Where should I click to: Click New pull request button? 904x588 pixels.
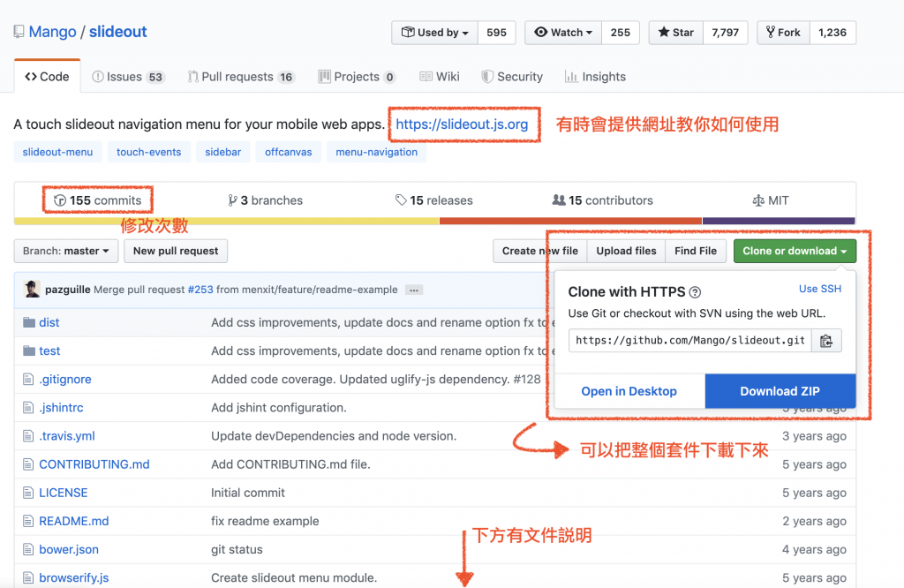(x=176, y=251)
